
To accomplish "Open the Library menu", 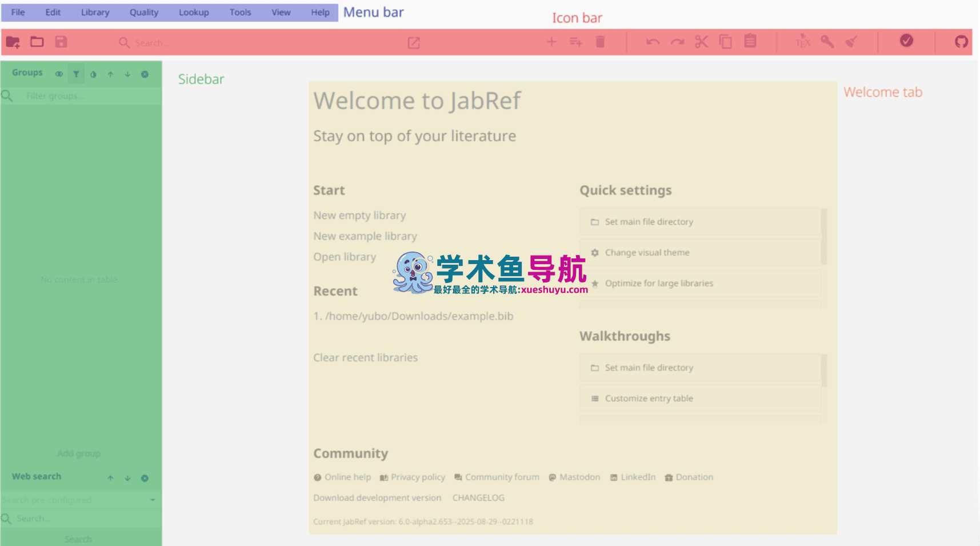I will tap(95, 12).
